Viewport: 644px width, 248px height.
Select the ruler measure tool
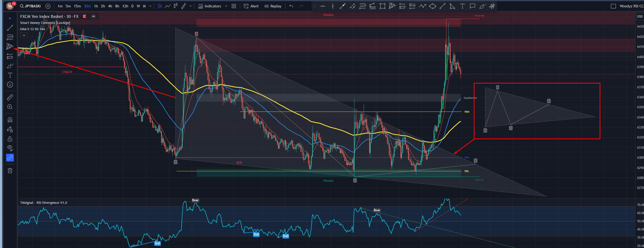(10, 97)
